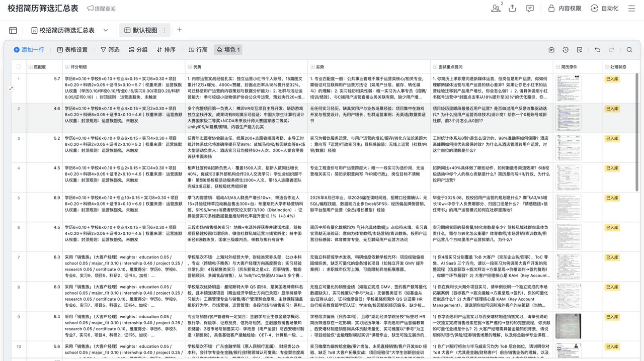Open the 排序 sort menu
644x361 pixels.
point(166,50)
